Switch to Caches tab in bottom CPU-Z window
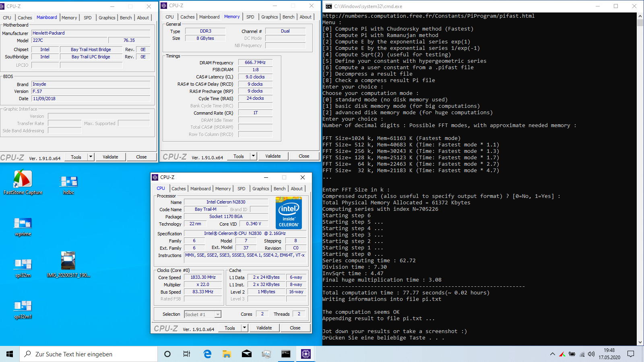The width and height of the screenshot is (644, 362). [179, 189]
